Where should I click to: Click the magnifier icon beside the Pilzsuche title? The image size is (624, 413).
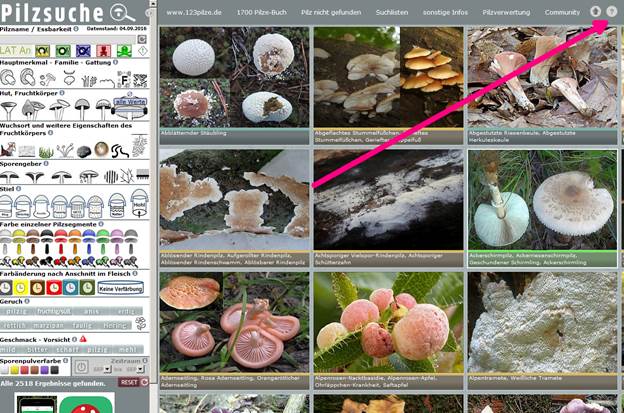click(x=122, y=13)
